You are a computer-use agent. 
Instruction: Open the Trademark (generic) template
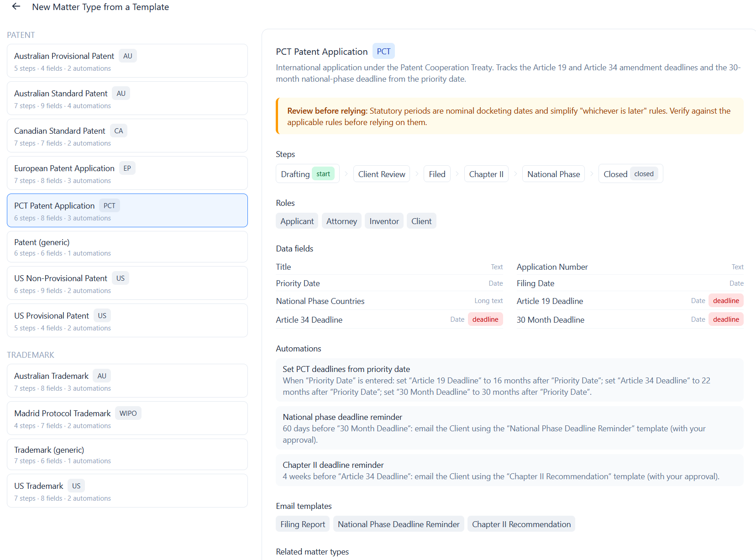coord(127,455)
